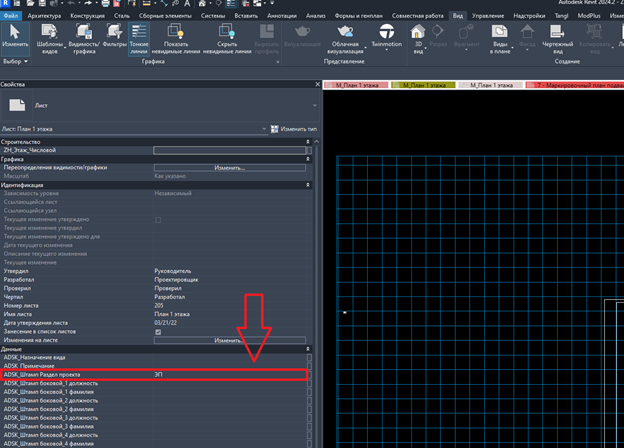Open the 3D вид dropdown arrow
This screenshot has width=624, height=448.
(x=425, y=48)
